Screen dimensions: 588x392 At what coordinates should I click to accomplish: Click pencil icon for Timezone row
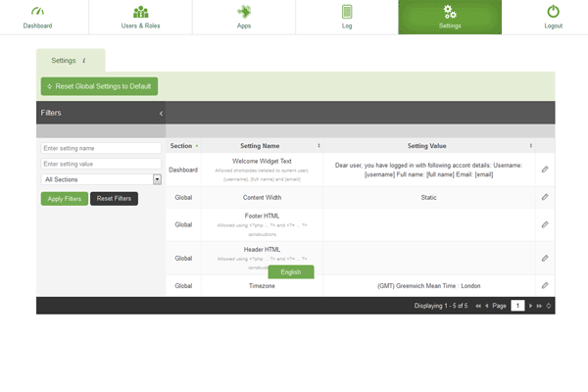[545, 285]
